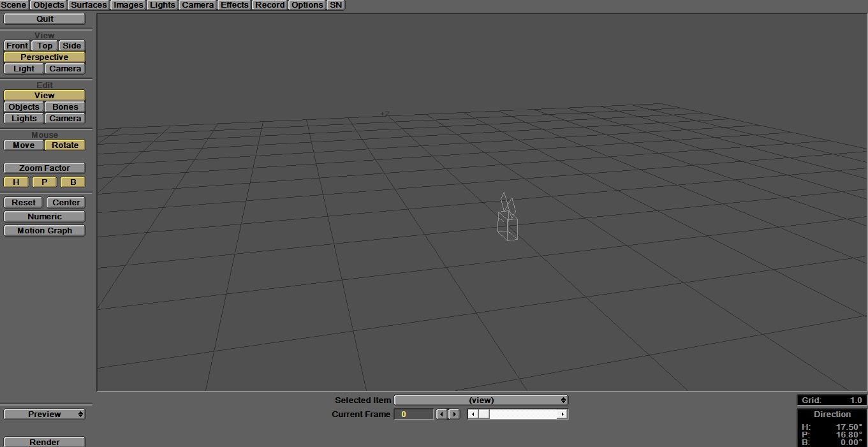
Task: Open the Scene tab
Action: coord(14,5)
